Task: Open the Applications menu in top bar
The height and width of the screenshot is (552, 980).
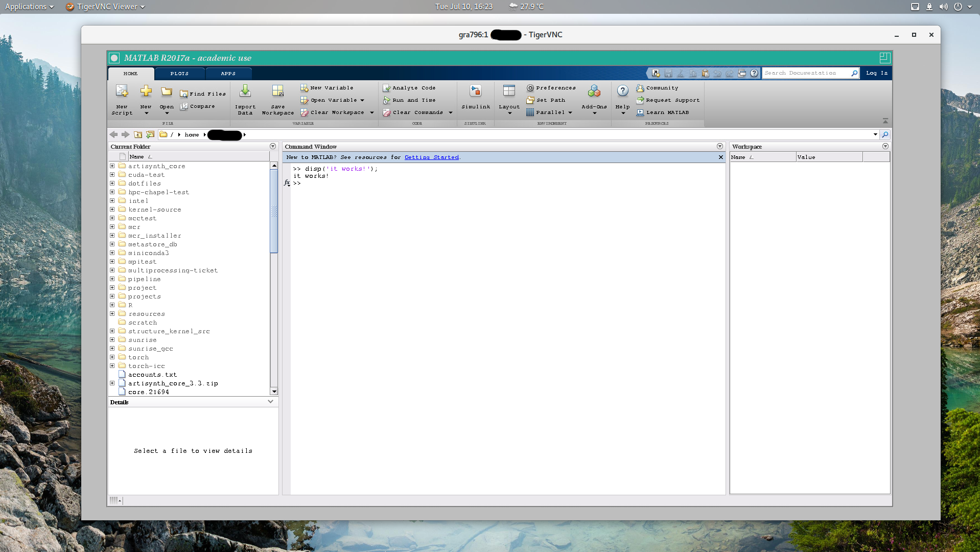Action: tap(29, 7)
